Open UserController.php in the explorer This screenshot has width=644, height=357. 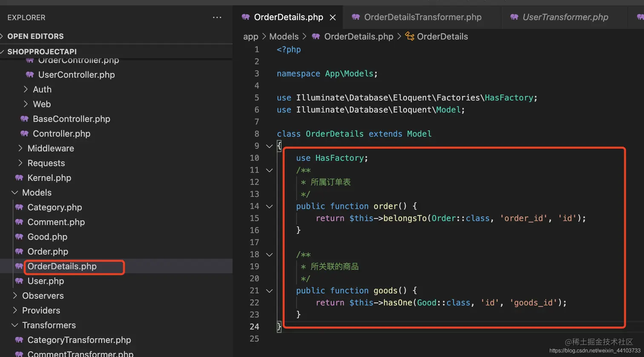[76, 75]
